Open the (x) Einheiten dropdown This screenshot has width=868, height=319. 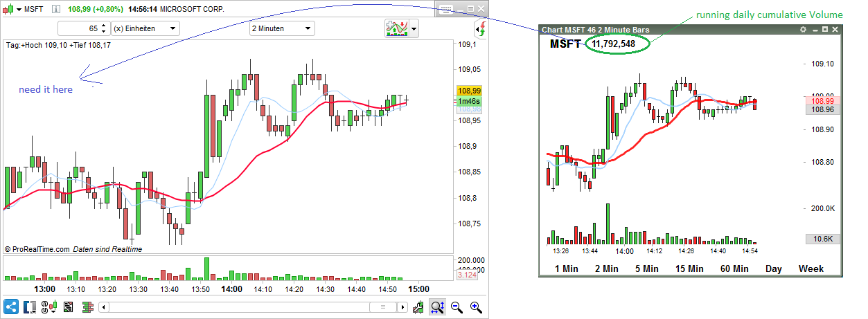pyautogui.click(x=145, y=28)
